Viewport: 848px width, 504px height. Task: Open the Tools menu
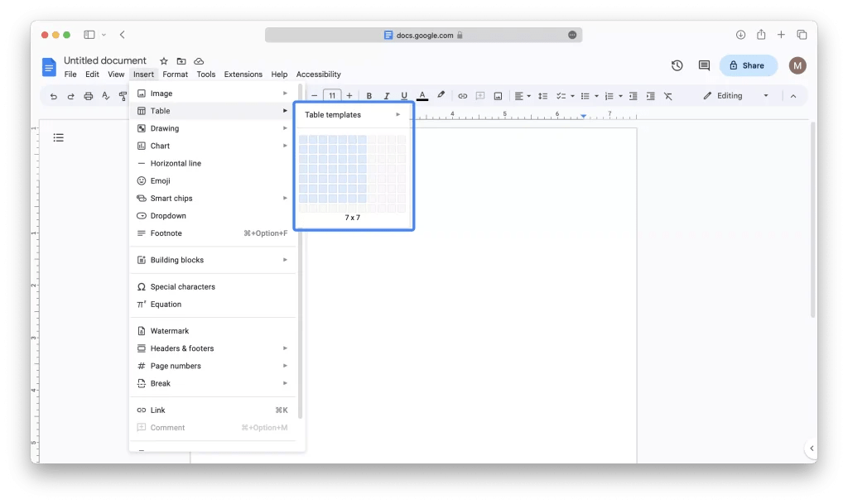tap(205, 74)
